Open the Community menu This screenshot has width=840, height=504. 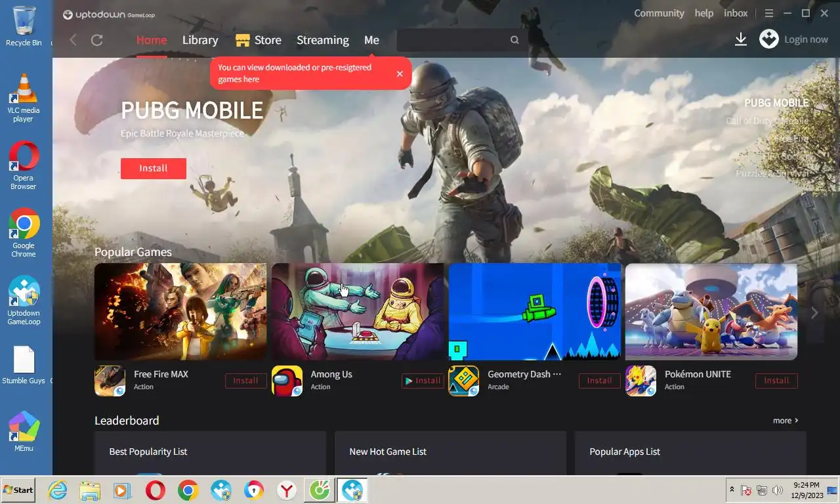659,13
